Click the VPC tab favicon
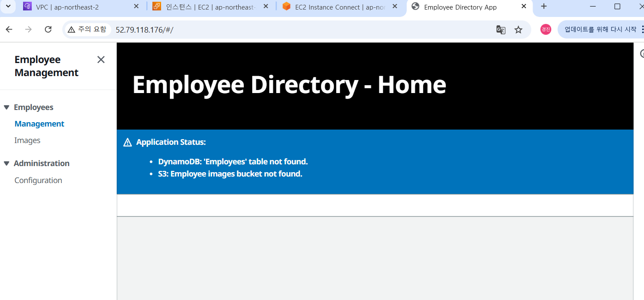The height and width of the screenshot is (300, 644). click(27, 7)
